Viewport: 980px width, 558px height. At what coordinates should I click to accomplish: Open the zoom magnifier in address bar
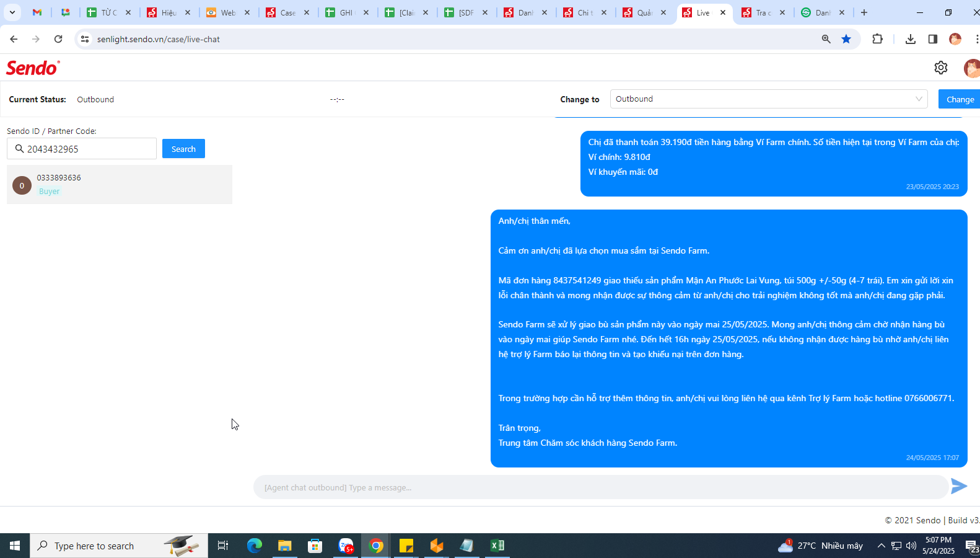tap(826, 39)
